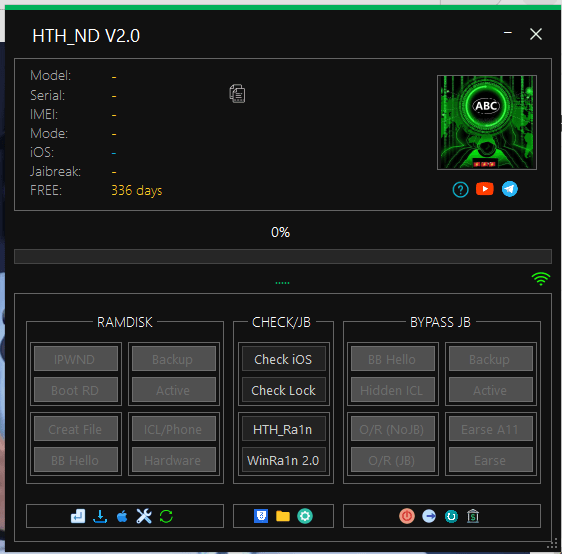Click the blue right-arrow icon

click(429, 516)
